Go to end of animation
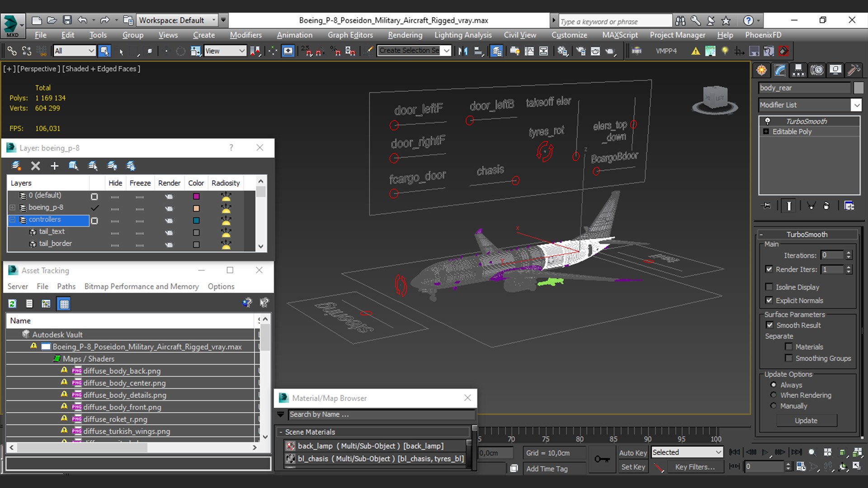Image resolution: width=868 pixels, height=488 pixels. [x=796, y=452]
